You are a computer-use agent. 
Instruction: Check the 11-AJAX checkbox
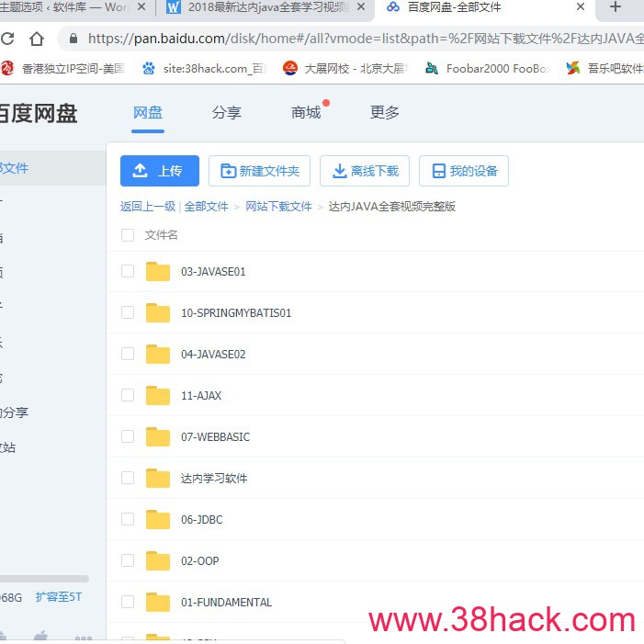(128, 395)
